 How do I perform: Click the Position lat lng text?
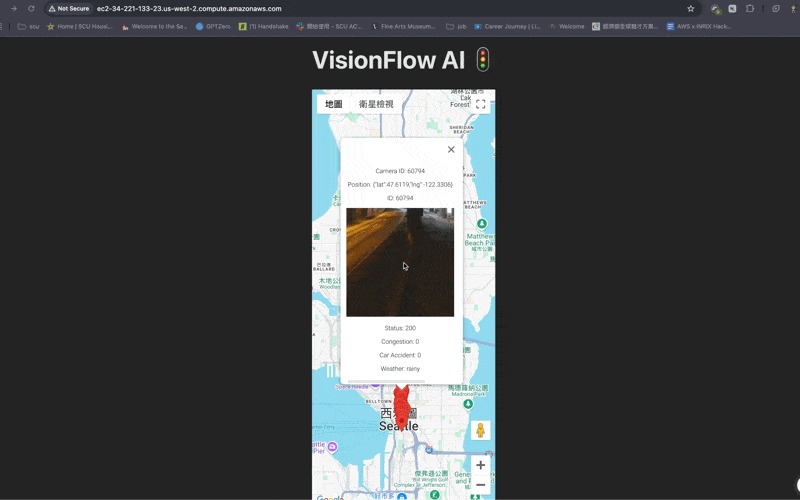pyautogui.click(x=400, y=184)
